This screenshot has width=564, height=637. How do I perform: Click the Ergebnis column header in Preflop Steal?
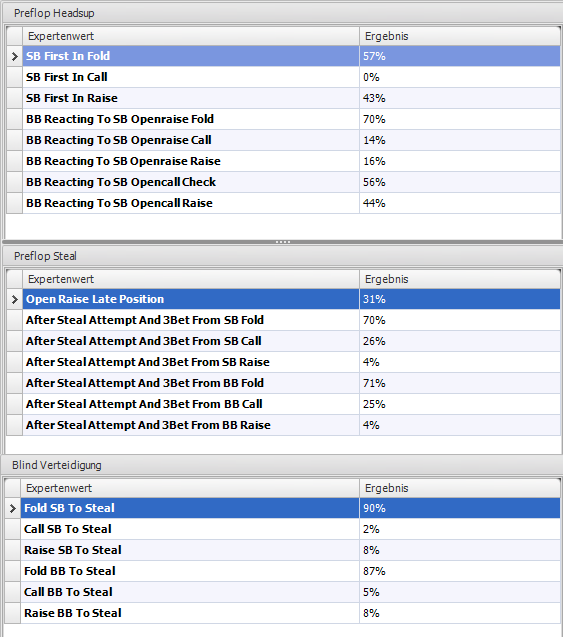pos(460,279)
